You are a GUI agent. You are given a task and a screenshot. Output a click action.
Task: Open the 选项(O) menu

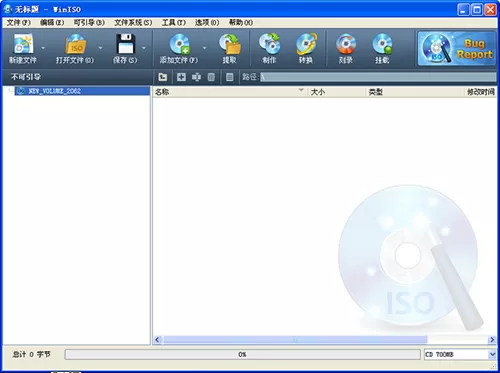click(207, 22)
